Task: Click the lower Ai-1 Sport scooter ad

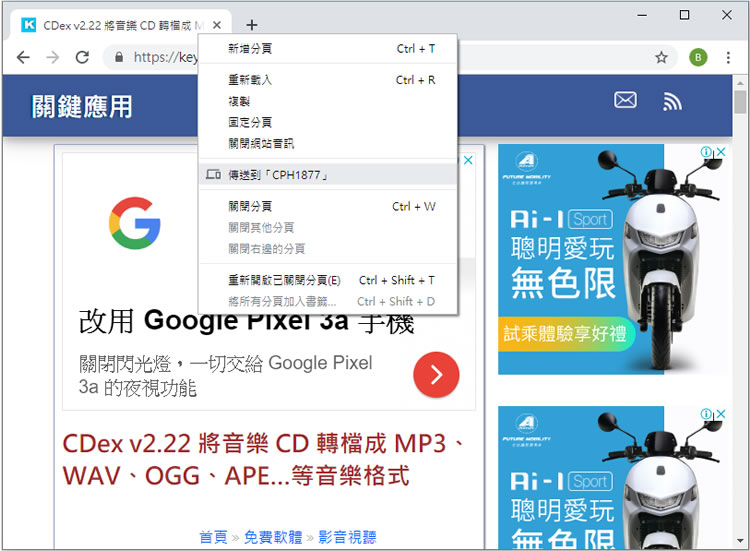Action: coord(613,477)
